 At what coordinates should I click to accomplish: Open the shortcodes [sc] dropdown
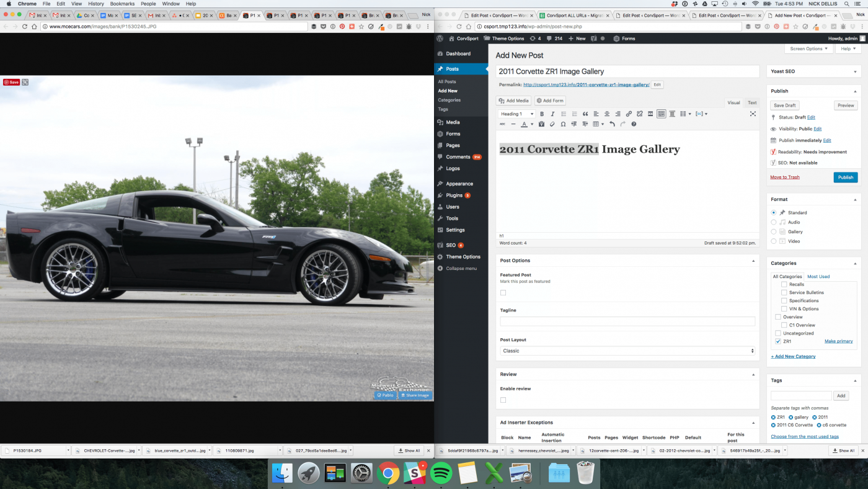tap(701, 114)
